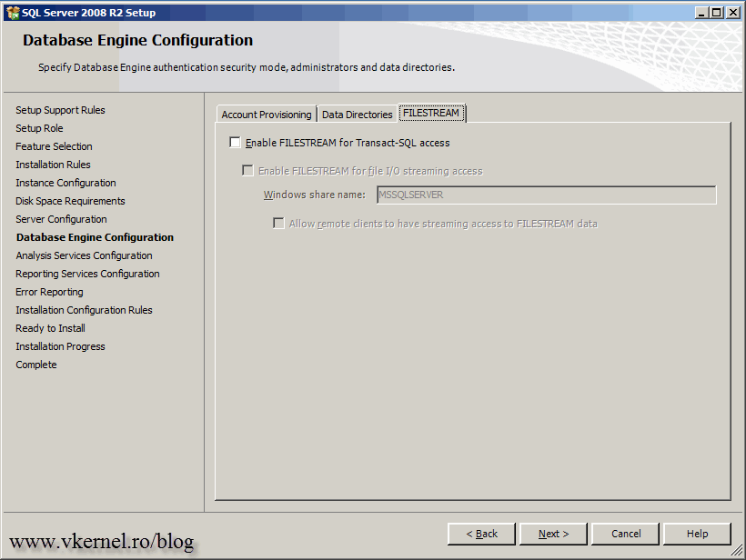
Task: Select the FILESTREAM tab
Action: click(x=431, y=113)
